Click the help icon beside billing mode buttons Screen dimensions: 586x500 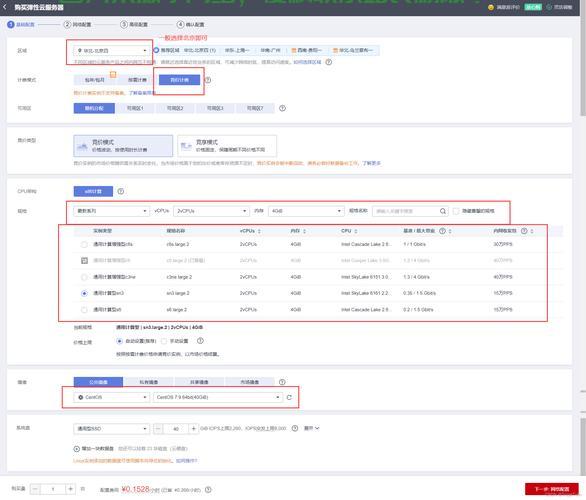(x=208, y=80)
